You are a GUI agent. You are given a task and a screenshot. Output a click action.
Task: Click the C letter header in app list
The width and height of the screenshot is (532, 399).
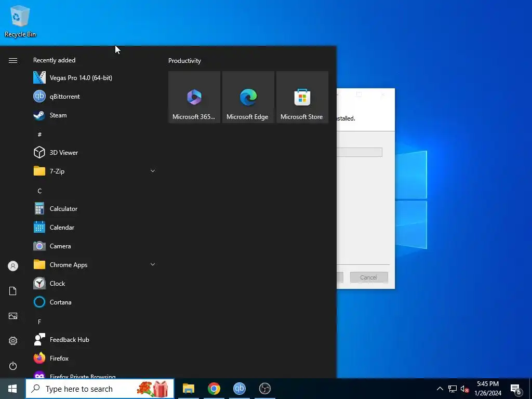39,191
